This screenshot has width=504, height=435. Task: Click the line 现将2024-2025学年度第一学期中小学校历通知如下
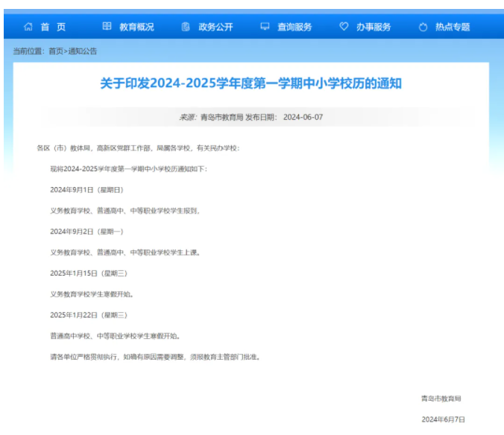[129, 169]
